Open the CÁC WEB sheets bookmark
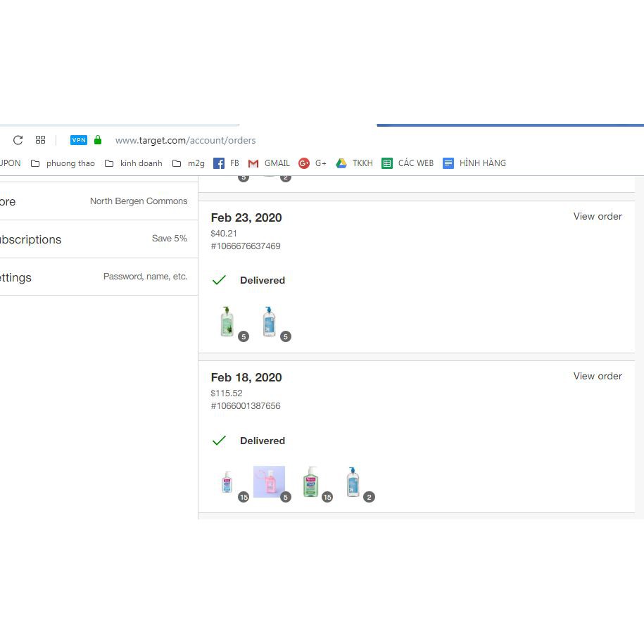This screenshot has width=644, height=644. (x=408, y=163)
